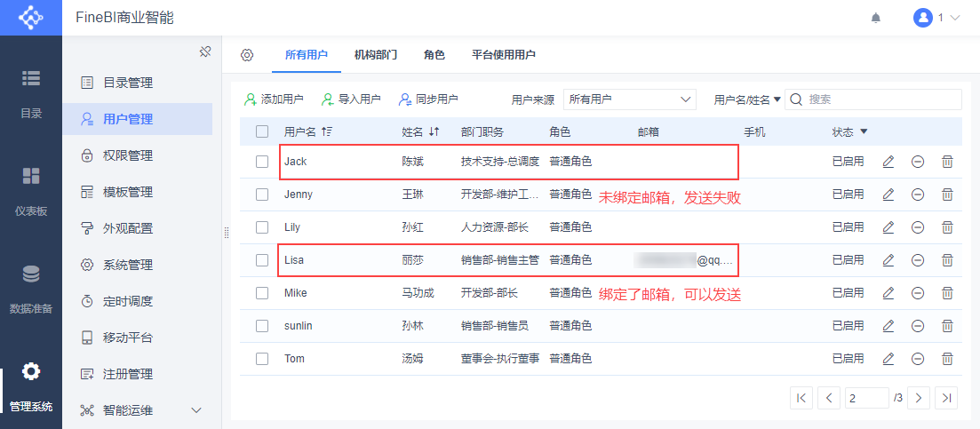
Task: Go to the last page of users
Action: point(947,398)
